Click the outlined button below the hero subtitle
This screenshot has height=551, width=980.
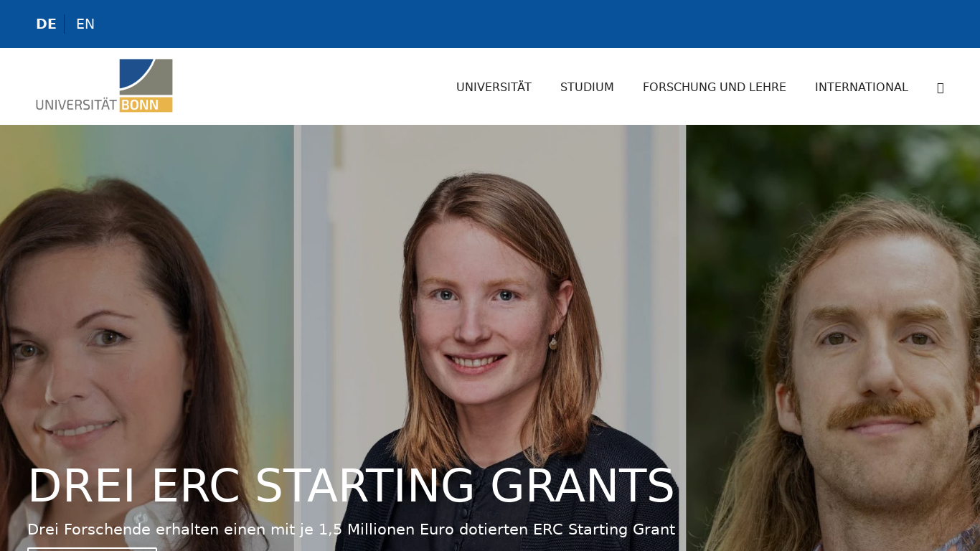[92, 549]
